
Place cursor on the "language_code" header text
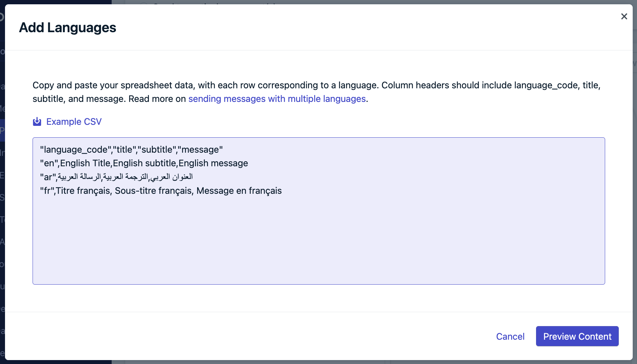(76, 150)
